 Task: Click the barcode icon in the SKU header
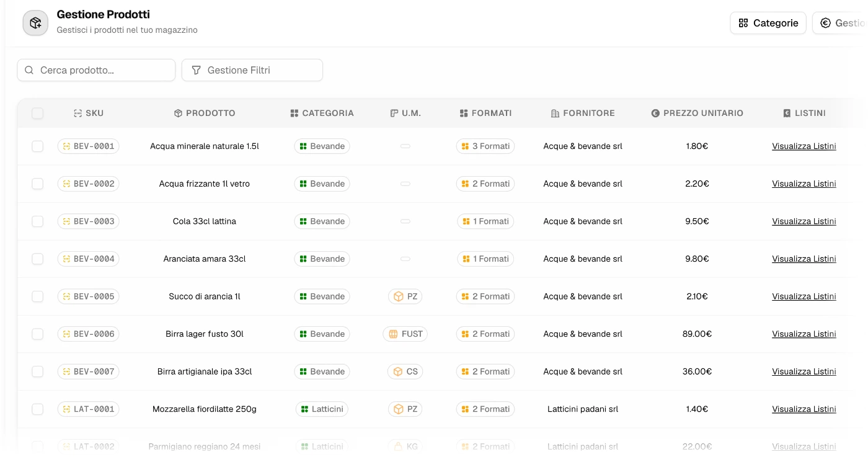point(77,113)
